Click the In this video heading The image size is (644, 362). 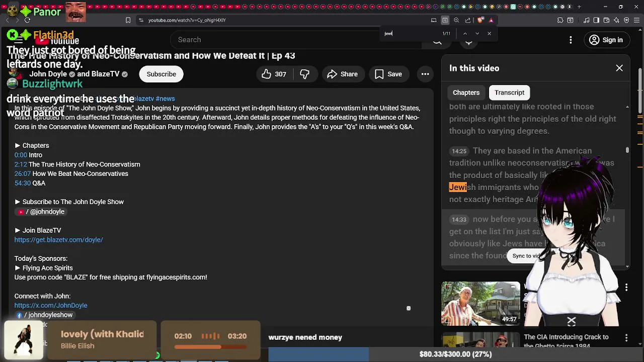pyautogui.click(x=474, y=68)
